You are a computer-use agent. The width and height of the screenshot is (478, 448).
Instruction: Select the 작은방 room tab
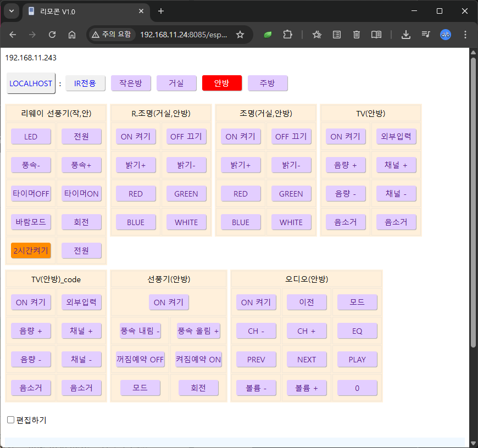point(131,83)
